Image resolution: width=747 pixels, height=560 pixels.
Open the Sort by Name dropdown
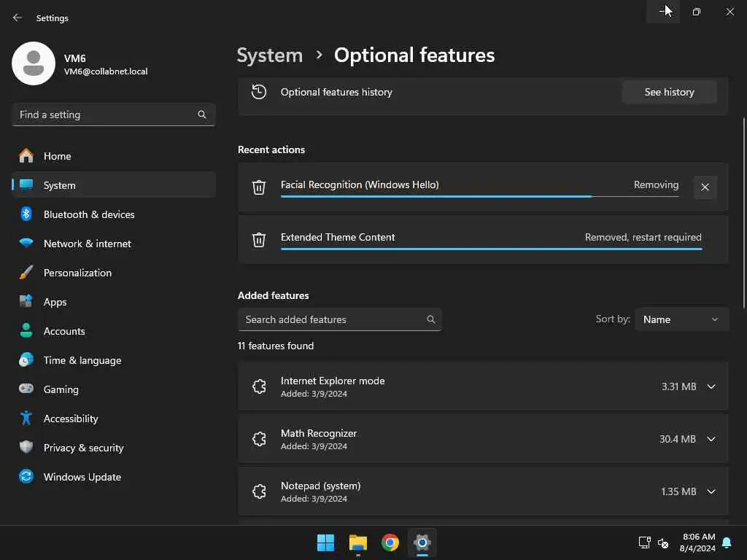point(681,319)
